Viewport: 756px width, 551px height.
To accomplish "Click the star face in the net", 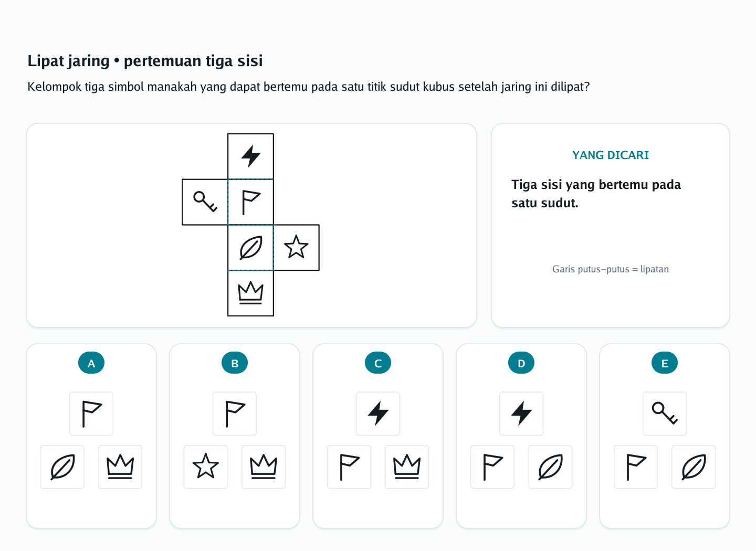I will coord(296,248).
